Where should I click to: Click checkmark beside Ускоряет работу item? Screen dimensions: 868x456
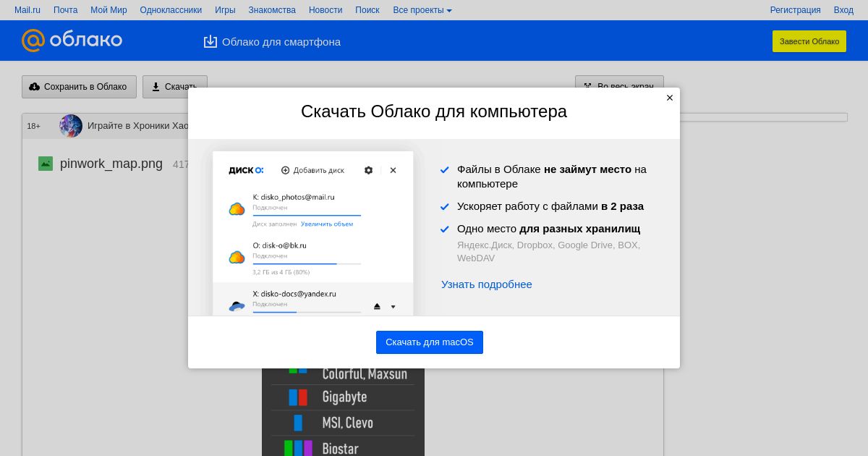445,207
